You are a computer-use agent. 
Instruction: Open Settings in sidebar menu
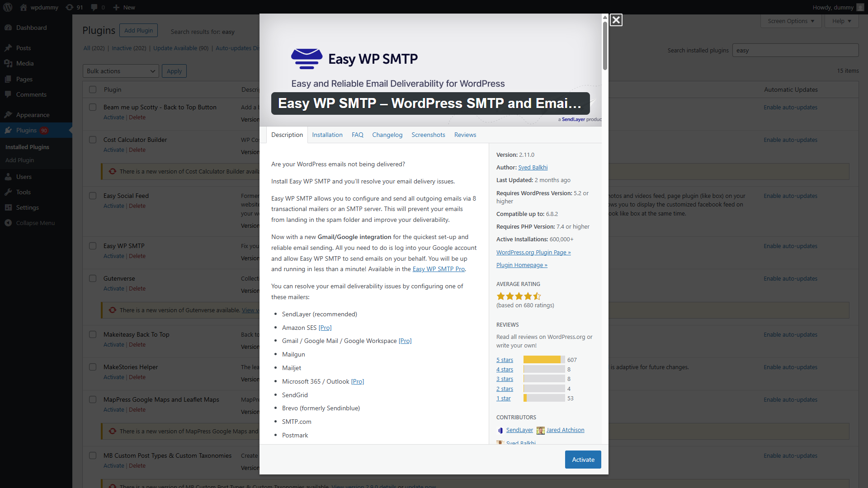click(36, 207)
